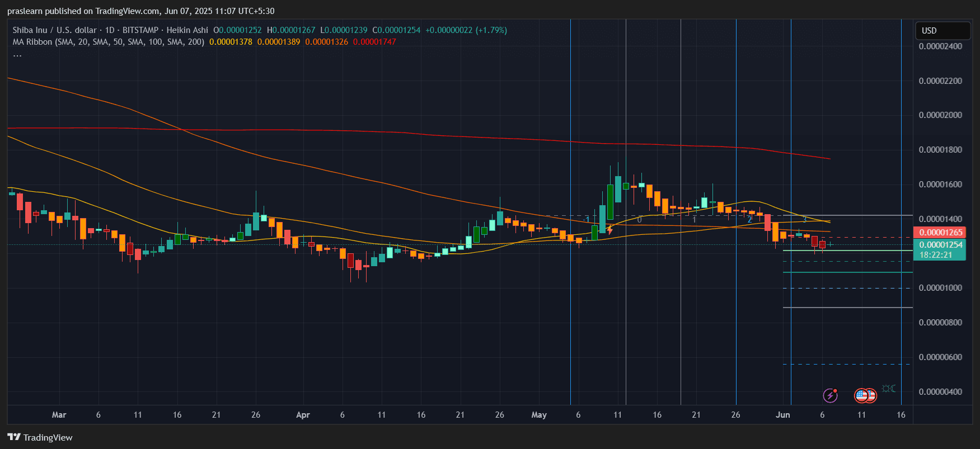Image resolution: width=980 pixels, height=449 pixels.
Task: Click the yellow 0.00001378 SMA 20 value
Action: 231,42
